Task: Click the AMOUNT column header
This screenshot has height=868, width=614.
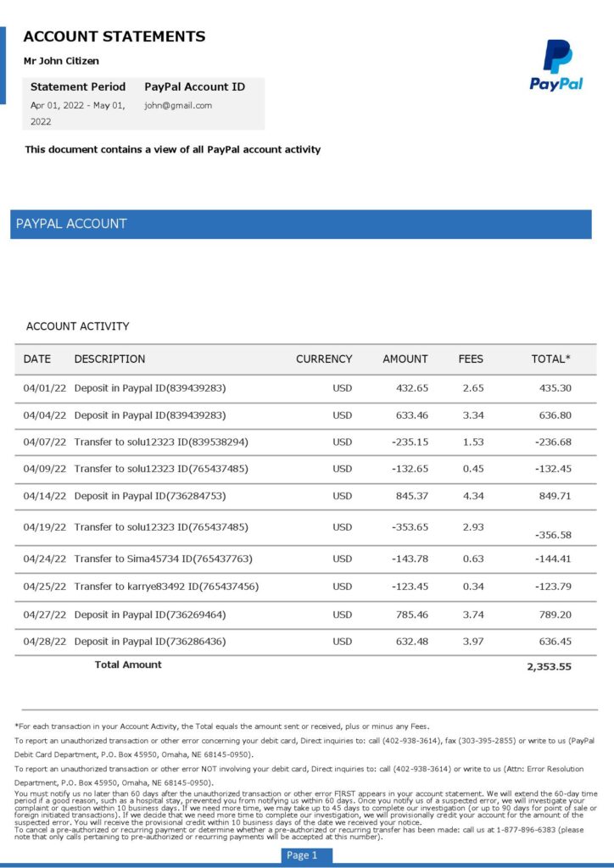Action: pos(405,359)
